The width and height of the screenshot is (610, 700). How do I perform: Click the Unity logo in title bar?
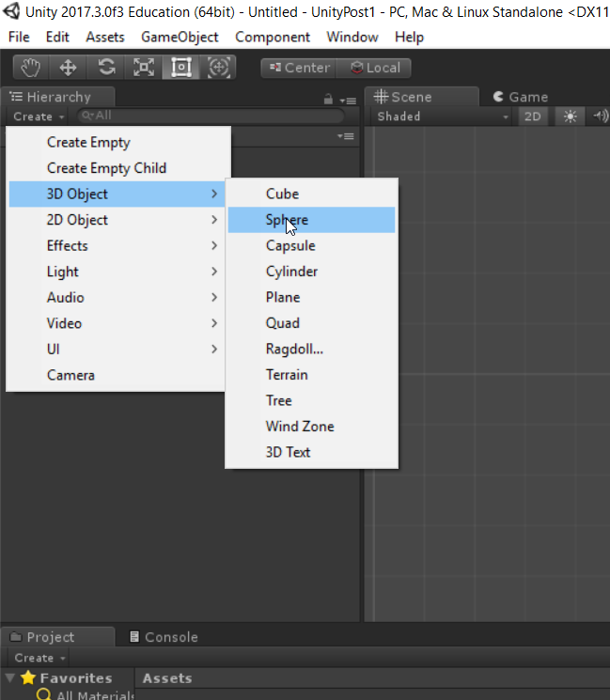tap(11, 11)
